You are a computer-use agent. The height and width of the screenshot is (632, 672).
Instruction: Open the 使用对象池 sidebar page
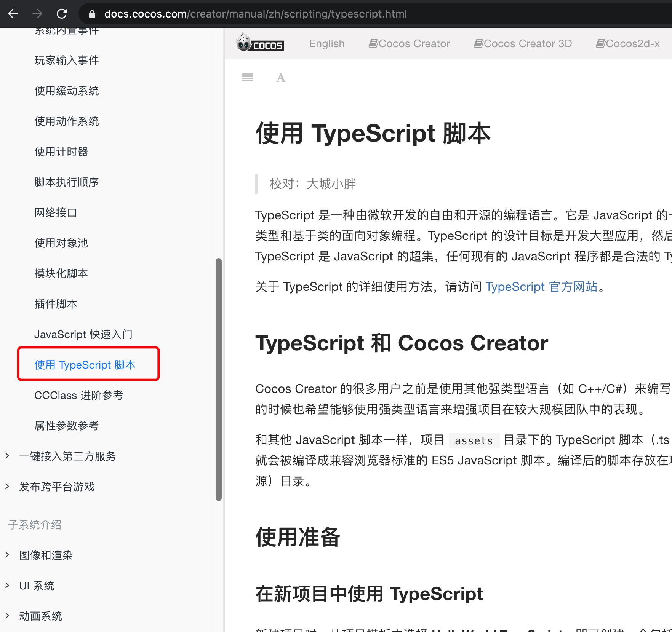(61, 243)
